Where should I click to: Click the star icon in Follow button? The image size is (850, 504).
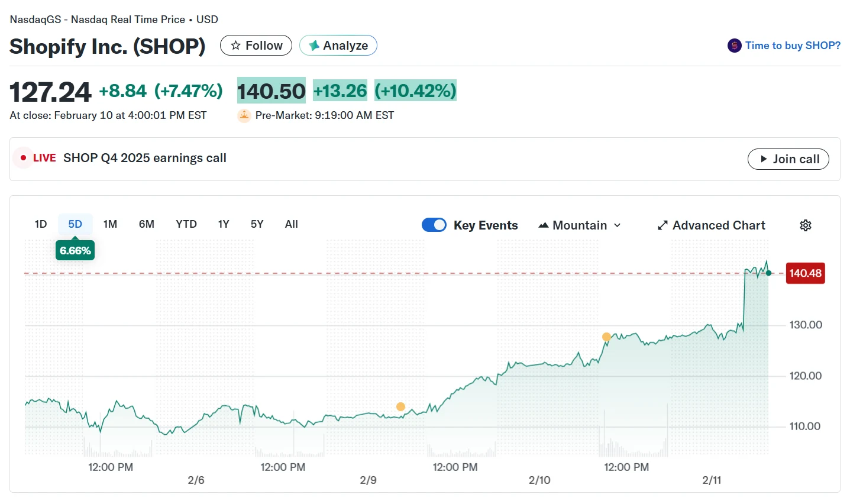[235, 46]
